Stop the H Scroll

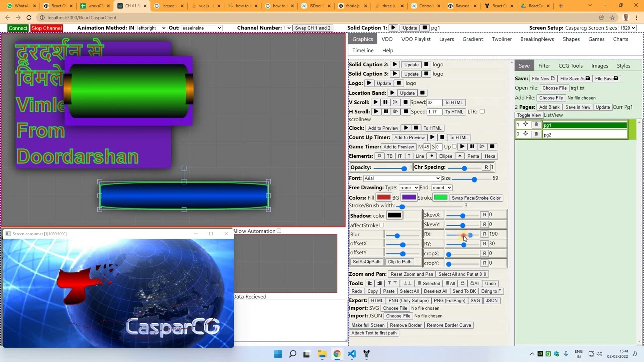(405, 111)
